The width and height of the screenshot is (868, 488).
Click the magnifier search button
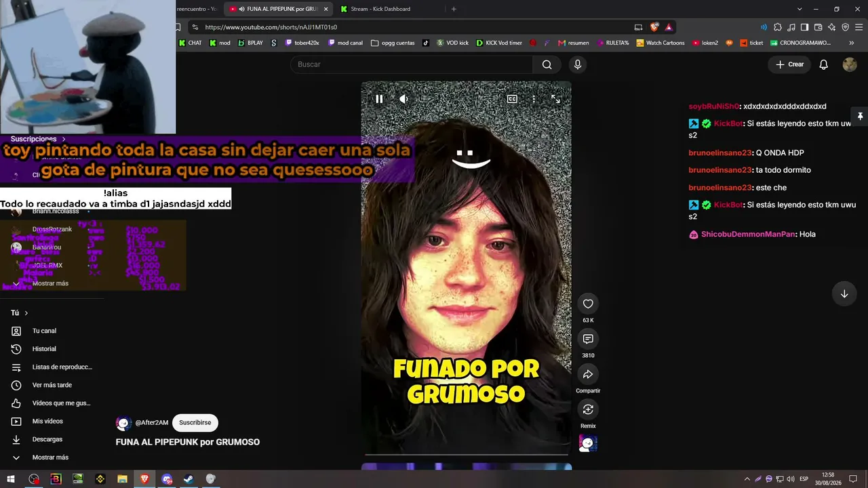[x=547, y=64]
